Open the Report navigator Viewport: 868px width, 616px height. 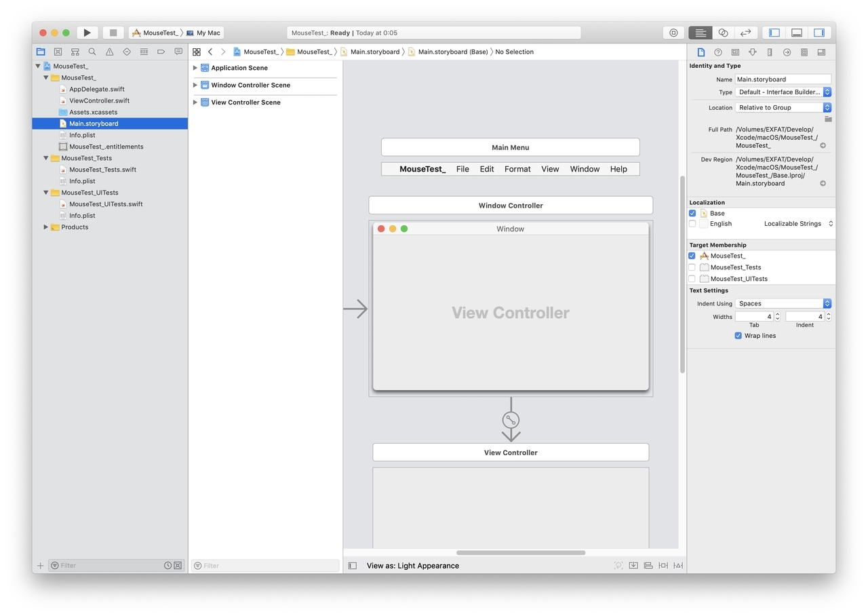(178, 52)
